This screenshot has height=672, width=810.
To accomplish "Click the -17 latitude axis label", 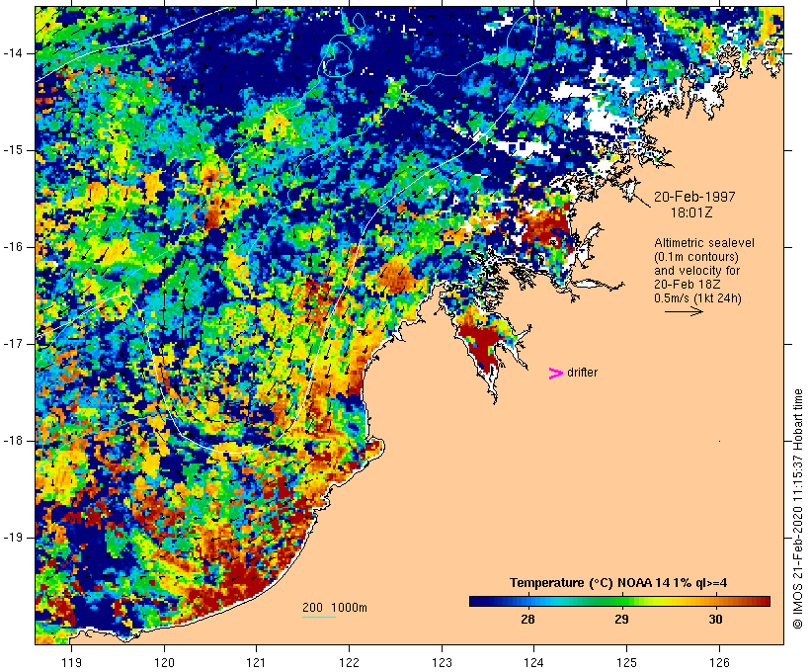I will (13, 344).
